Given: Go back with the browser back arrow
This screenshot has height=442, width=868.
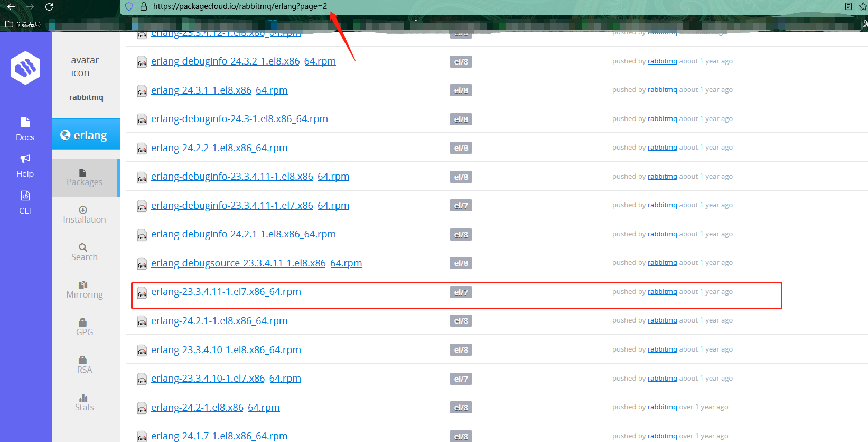Looking at the screenshot, I should point(11,7).
